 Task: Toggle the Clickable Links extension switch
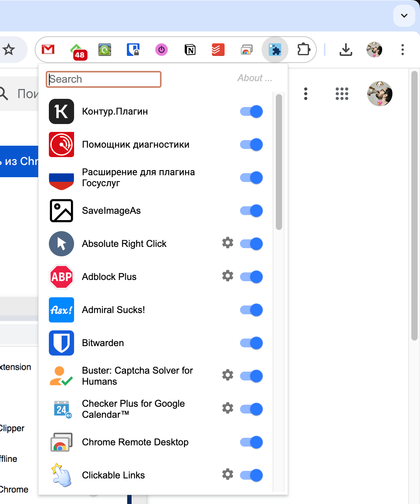[251, 475]
